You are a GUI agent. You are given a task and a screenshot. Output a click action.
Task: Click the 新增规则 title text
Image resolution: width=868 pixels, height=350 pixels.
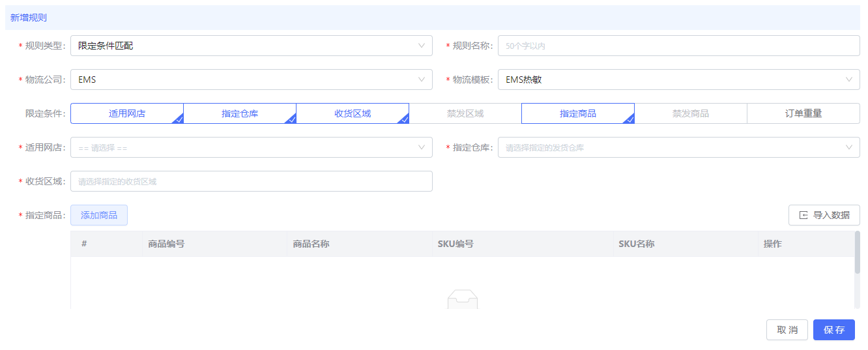point(29,18)
